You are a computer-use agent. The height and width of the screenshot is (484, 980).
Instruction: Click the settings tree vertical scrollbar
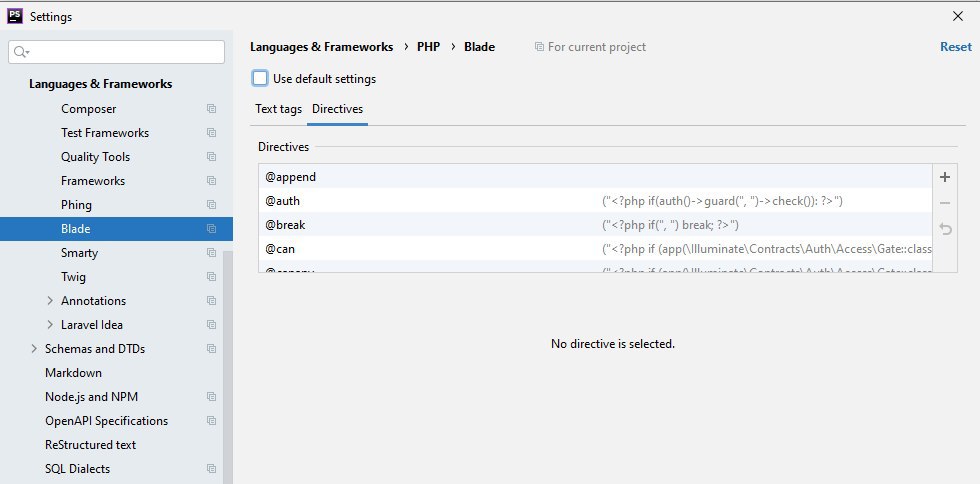click(228, 367)
